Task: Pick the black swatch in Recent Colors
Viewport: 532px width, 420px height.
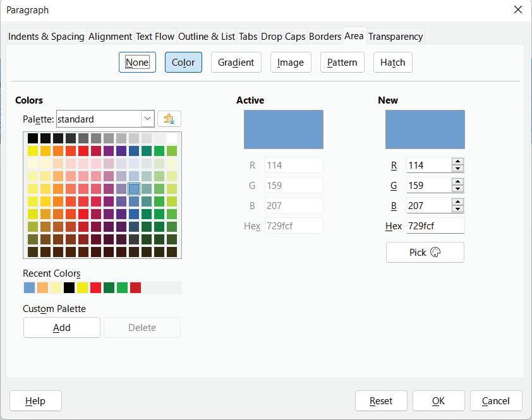Action: click(x=69, y=288)
